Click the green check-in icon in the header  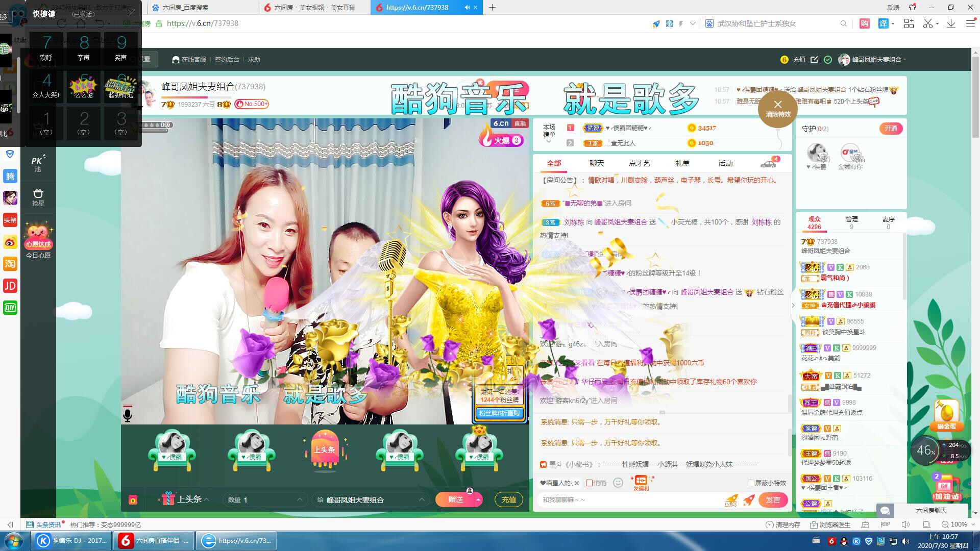(828, 60)
